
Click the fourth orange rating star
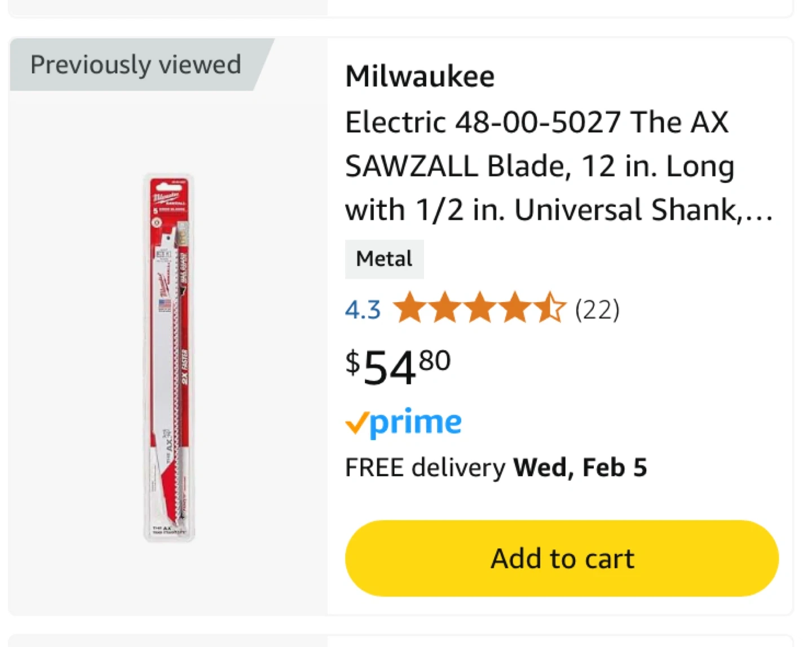pyautogui.click(x=515, y=308)
